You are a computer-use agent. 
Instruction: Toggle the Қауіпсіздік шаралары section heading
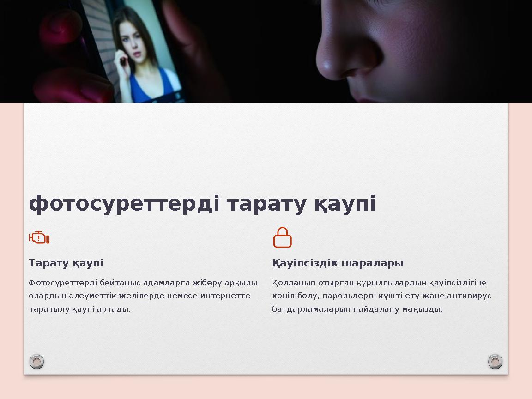[x=338, y=263]
